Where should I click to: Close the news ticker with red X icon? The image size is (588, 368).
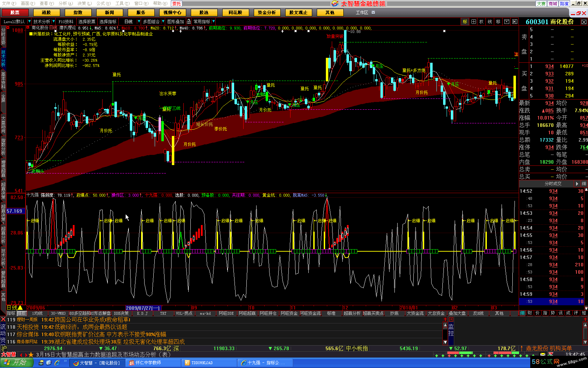tap(3, 319)
